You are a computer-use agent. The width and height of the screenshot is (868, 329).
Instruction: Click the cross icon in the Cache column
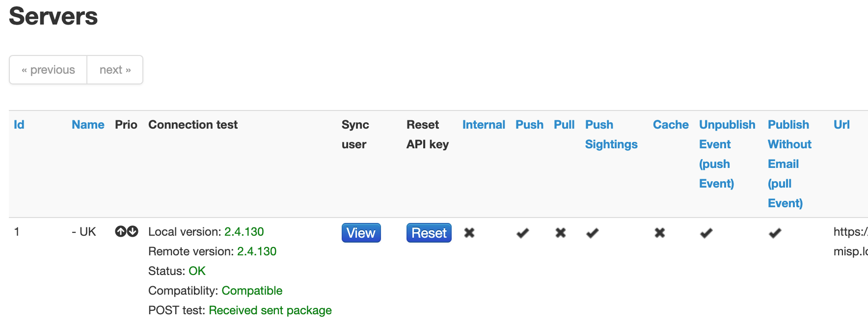[x=660, y=233]
